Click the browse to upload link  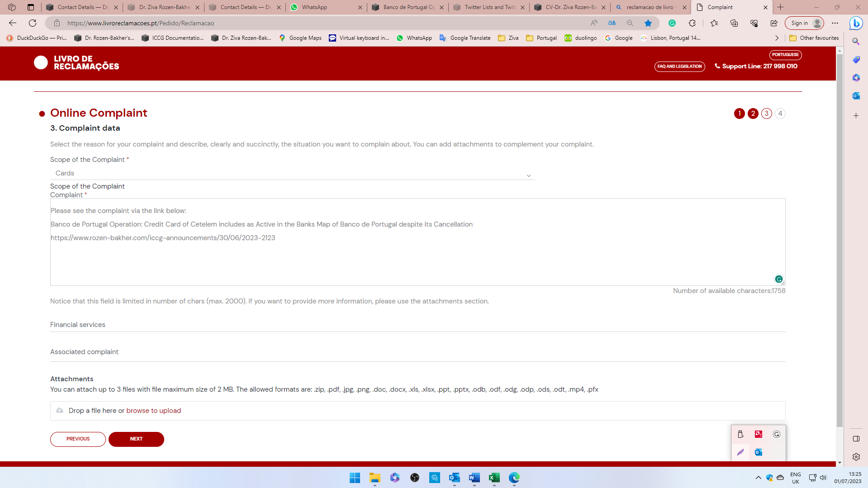(153, 410)
